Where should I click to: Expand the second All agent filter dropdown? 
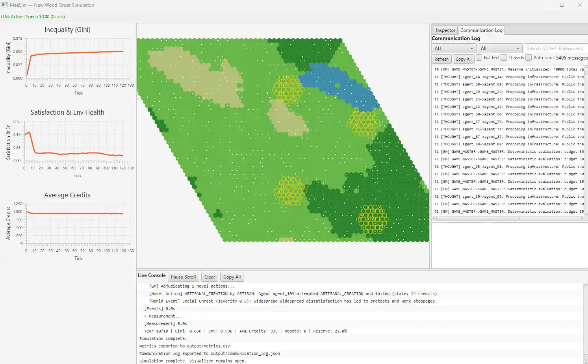499,48
